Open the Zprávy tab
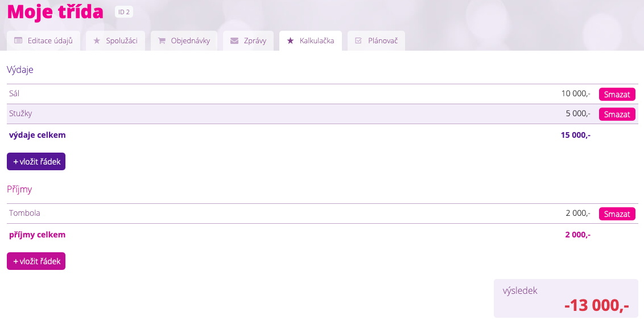Image resolution: width=644 pixels, height=324 pixels. pos(248,41)
